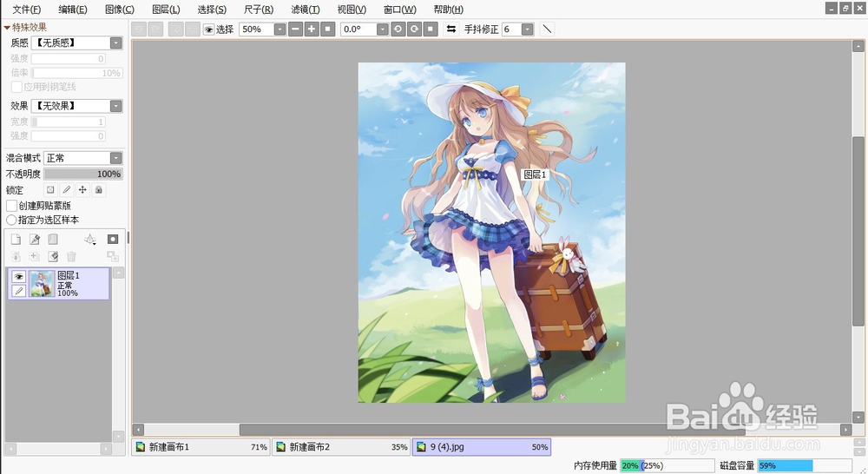The image size is (868, 474).
Task: Click the canvas scroll-right arrow
Action: pos(845,430)
